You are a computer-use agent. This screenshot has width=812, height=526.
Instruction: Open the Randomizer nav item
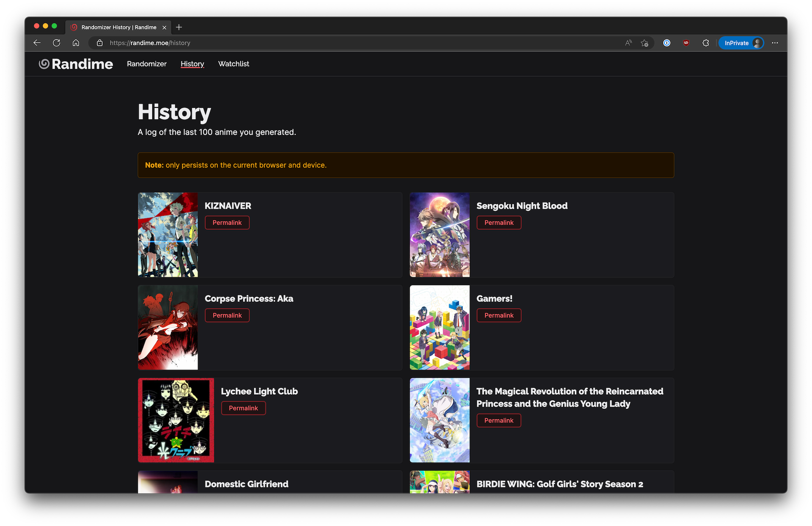(x=147, y=64)
